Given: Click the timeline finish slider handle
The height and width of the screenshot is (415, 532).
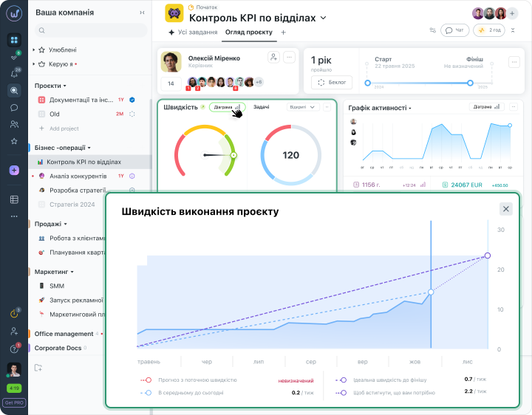Looking at the screenshot, I should (470, 83).
